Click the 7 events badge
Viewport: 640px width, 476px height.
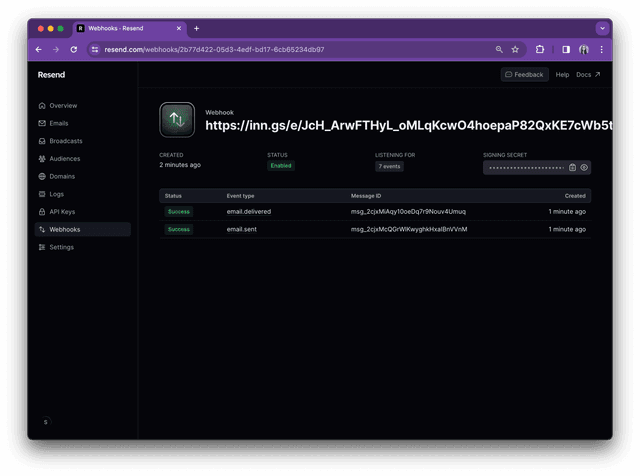[x=389, y=167]
